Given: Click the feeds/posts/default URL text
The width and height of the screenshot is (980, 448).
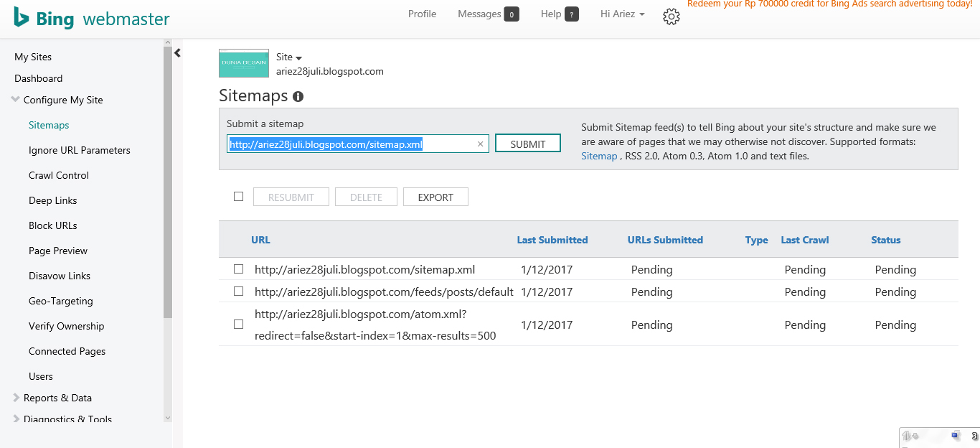Looking at the screenshot, I should (x=384, y=292).
